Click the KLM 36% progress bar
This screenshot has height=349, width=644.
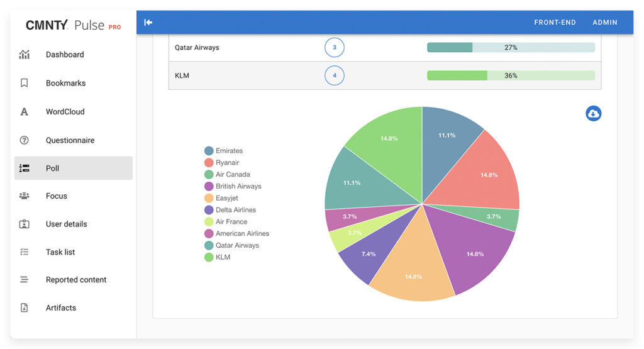[511, 75]
